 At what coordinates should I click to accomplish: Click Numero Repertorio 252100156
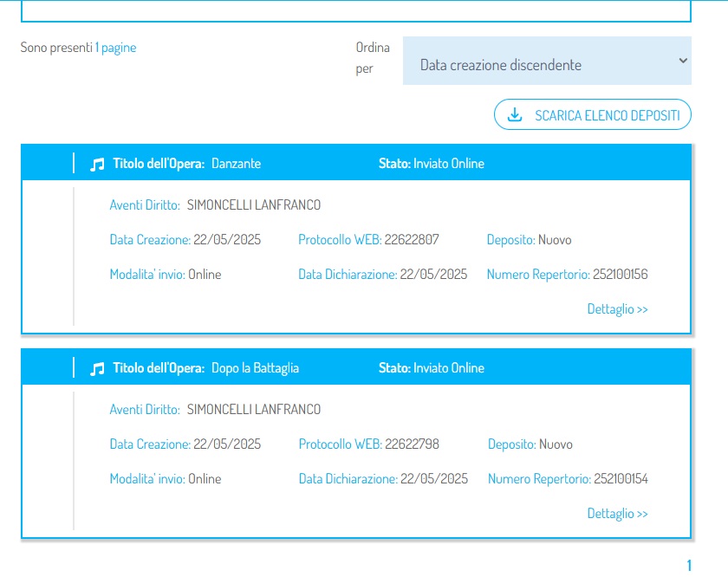click(x=620, y=275)
